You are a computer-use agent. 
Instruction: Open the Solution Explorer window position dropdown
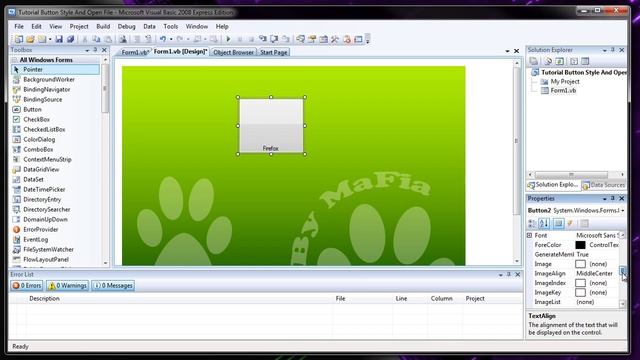(604, 50)
